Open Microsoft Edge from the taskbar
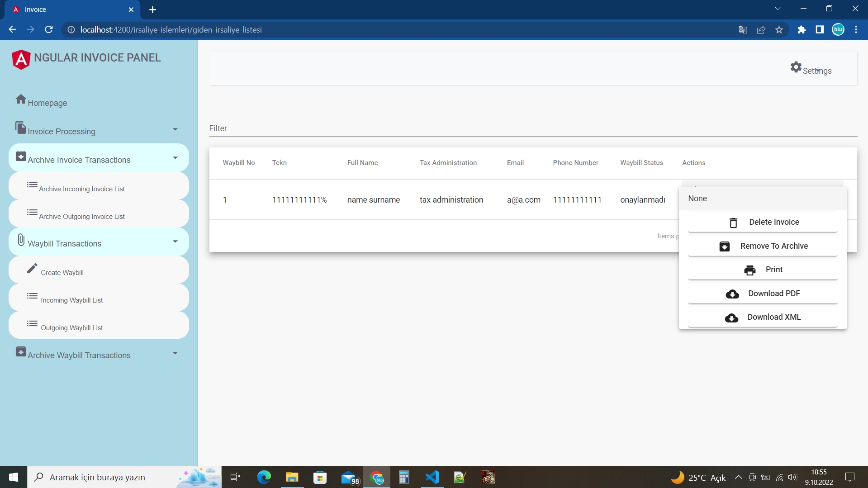This screenshot has width=868, height=488. [x=264, y=477]
